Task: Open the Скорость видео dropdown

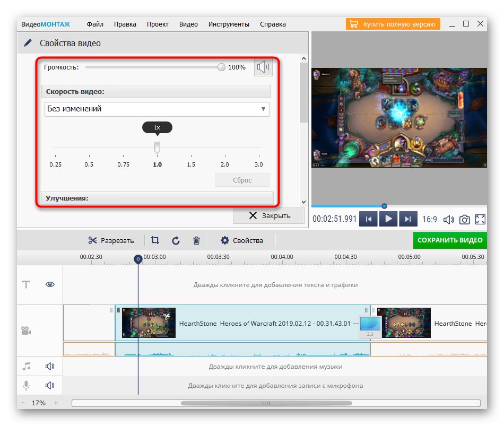Action: click(x=157, y=109)
